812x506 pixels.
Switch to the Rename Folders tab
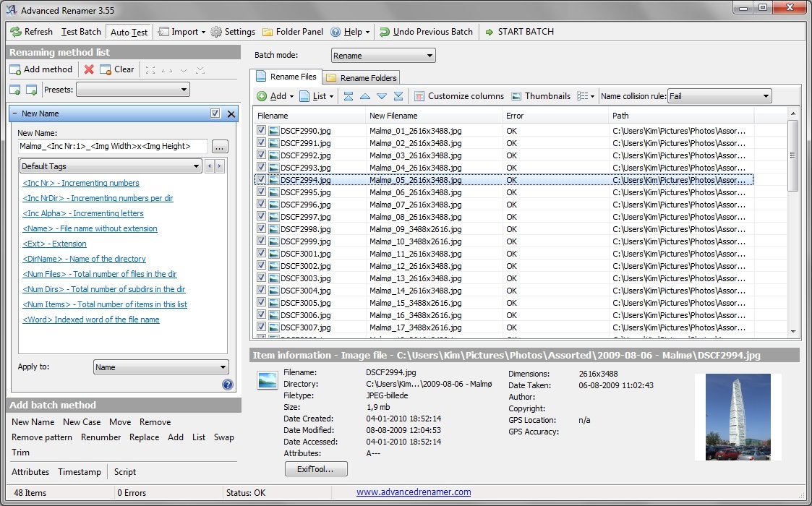362,77
